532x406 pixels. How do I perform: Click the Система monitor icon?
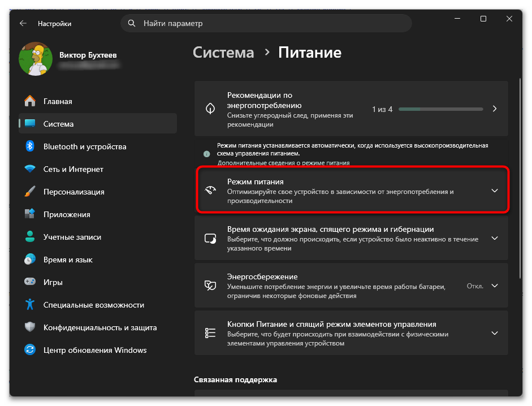30,124
